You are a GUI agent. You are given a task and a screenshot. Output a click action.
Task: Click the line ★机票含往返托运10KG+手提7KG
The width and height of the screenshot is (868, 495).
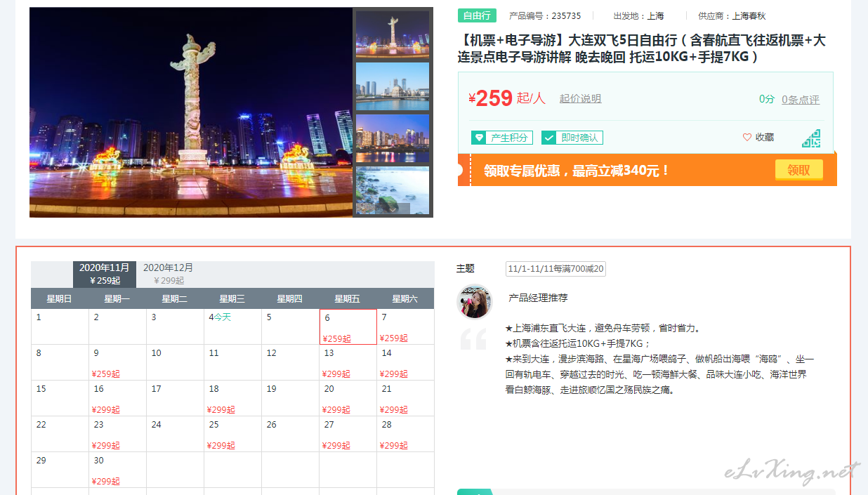(x=578, y=343)
